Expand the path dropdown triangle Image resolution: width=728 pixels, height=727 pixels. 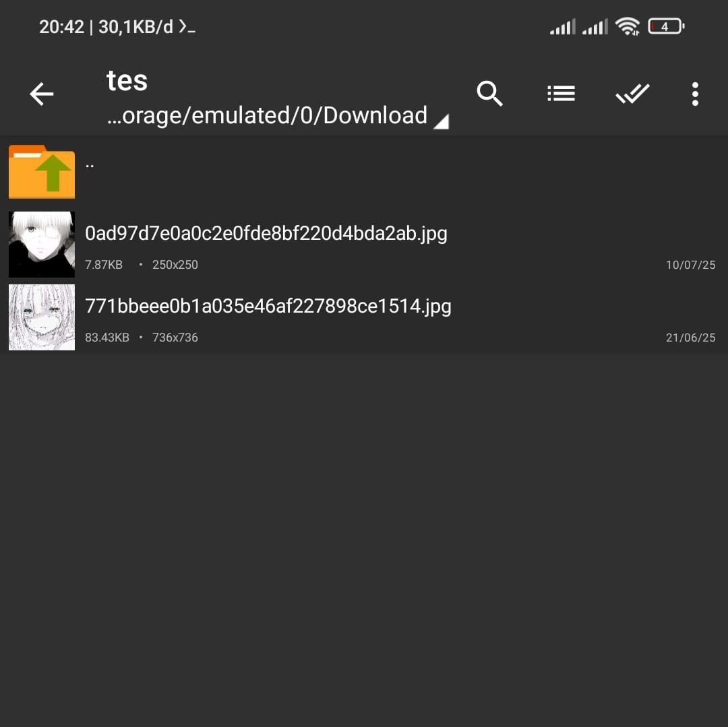(x=441, y=121)
